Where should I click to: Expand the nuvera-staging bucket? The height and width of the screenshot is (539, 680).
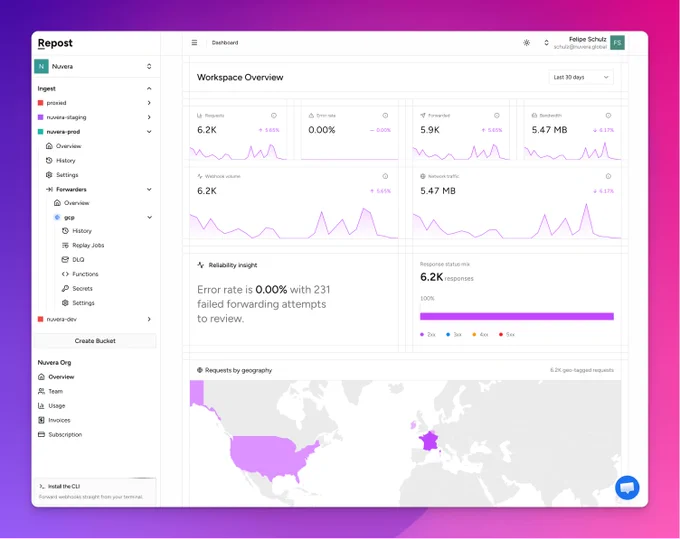(x=149, y=117)
